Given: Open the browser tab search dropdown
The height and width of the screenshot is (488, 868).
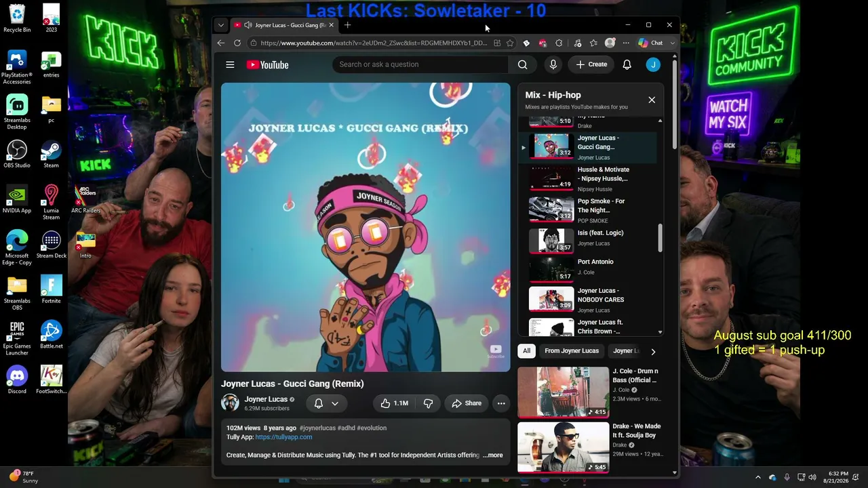Looking at the screenshot, I should click(220, 25).
